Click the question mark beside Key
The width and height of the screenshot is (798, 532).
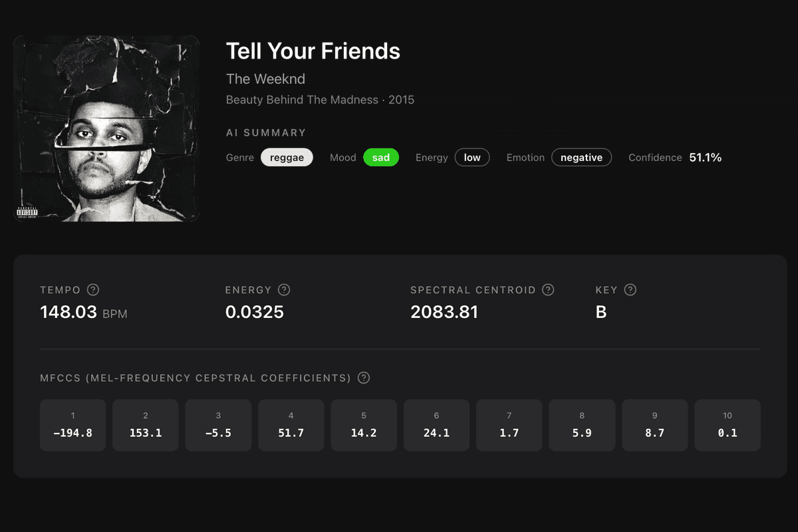tap(630, 290)
